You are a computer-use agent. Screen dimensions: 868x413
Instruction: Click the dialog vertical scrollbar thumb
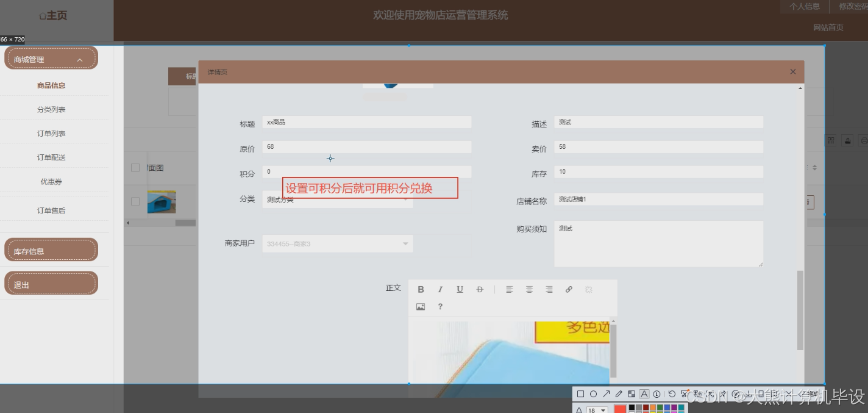[800, 310]
